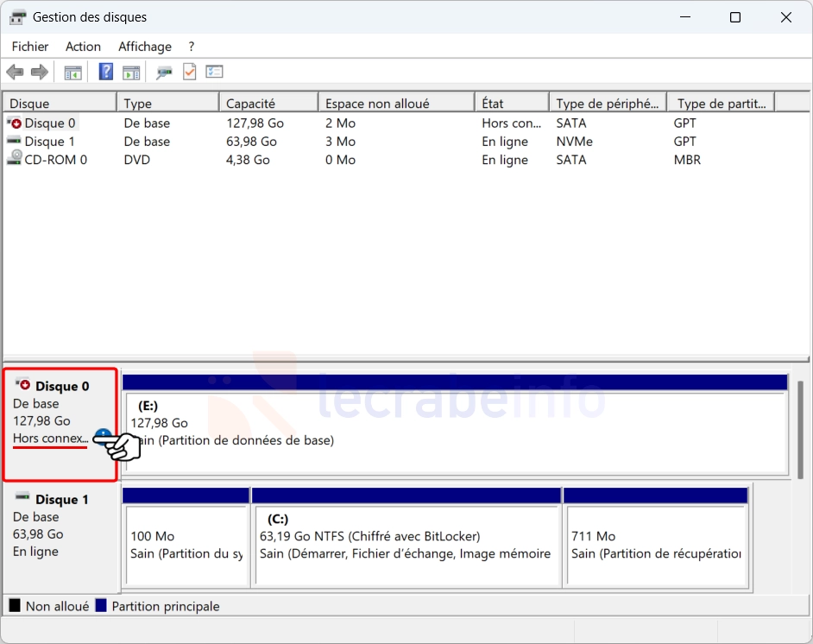
Task: Open the Fichier menu
Action: tap(30, 47)
